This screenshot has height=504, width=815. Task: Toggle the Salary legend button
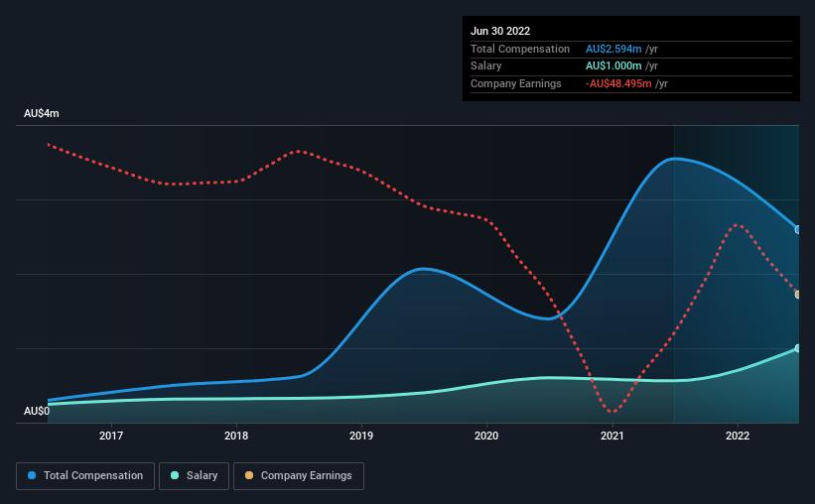click(x=194, y=476)
